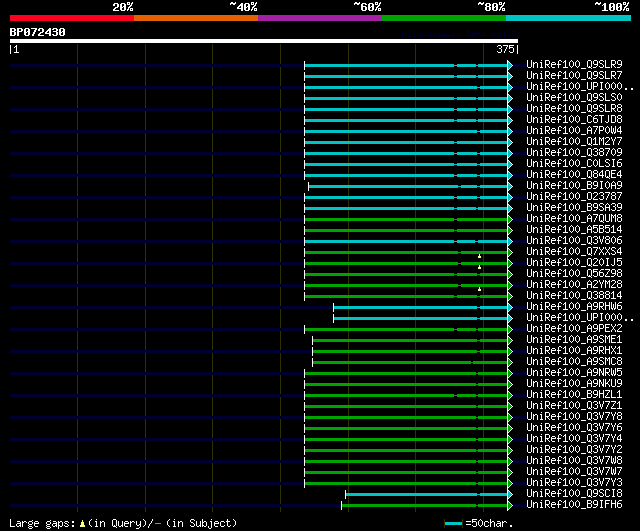Click the yellow triangle in the Large gaps legend
This screenshot has width=640, height=531.
pos(82,523)
